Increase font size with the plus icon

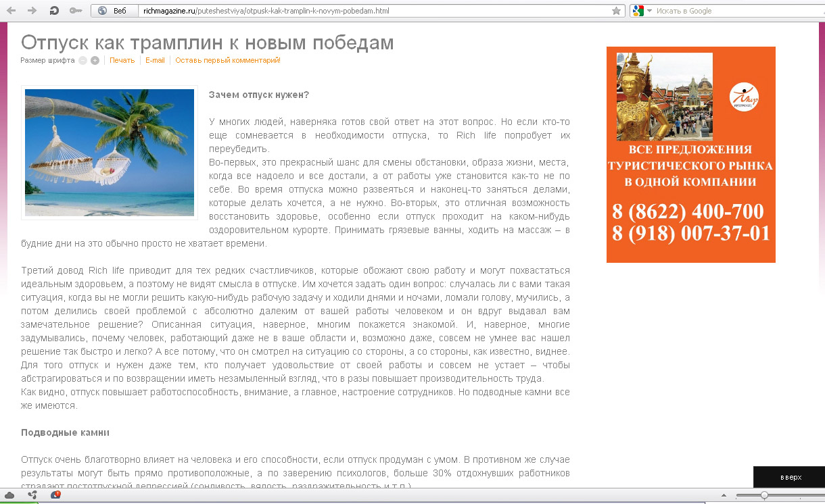point(95,60)
